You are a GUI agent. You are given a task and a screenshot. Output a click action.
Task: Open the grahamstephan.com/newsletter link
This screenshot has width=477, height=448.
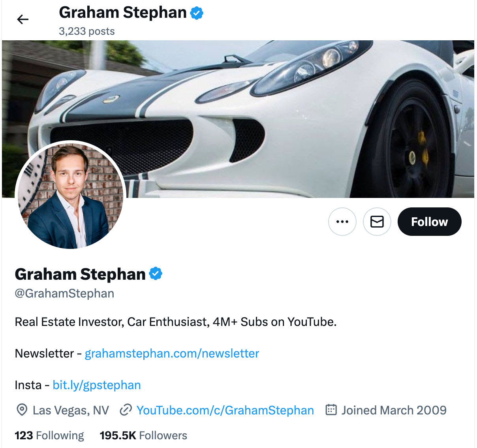click(171, 353)
